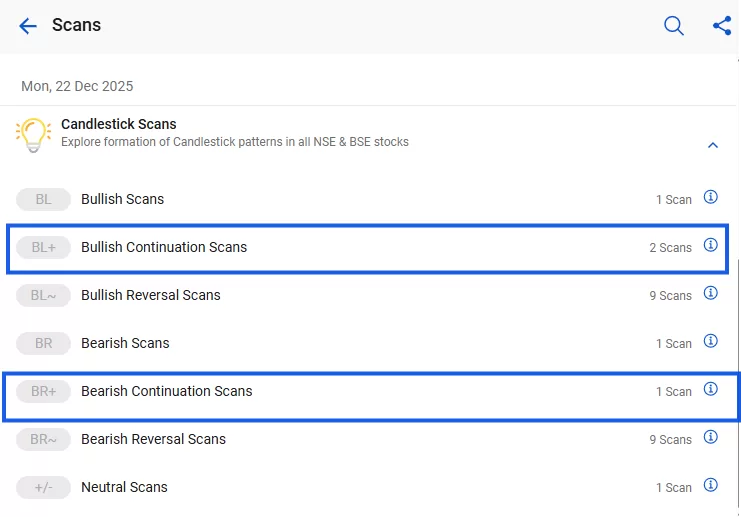Open Bearish Continuation Scans entry
The height and width of the screenshot is (517, 742).
click(166, 391)
